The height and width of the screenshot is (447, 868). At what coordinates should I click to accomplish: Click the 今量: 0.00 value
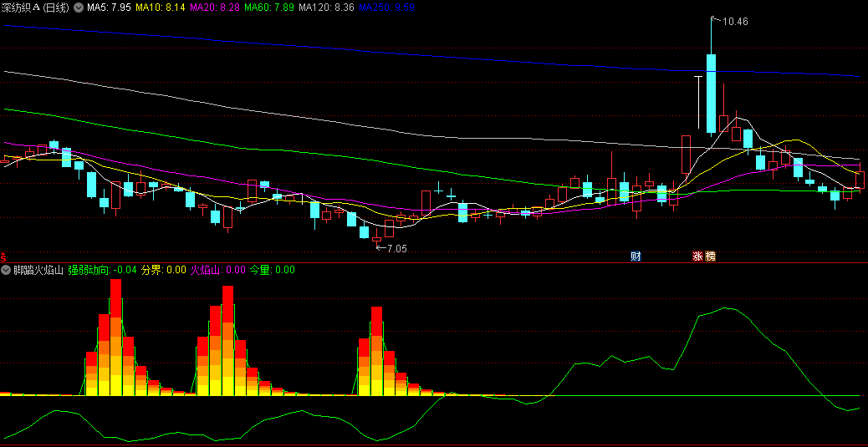273,270
